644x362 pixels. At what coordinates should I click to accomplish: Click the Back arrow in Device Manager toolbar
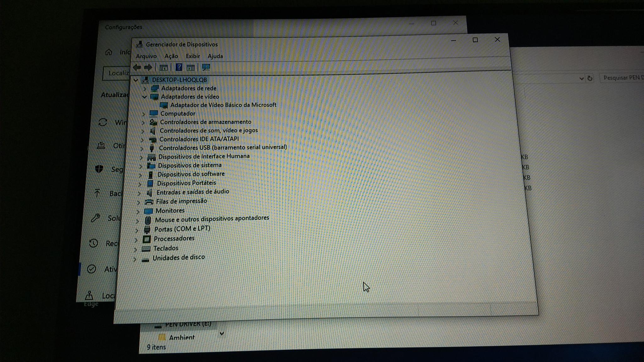click(137, 67)
